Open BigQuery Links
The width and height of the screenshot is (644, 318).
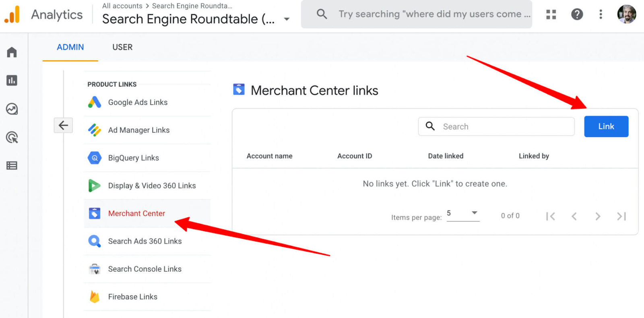pyautogui.click(x=133, y=158)
